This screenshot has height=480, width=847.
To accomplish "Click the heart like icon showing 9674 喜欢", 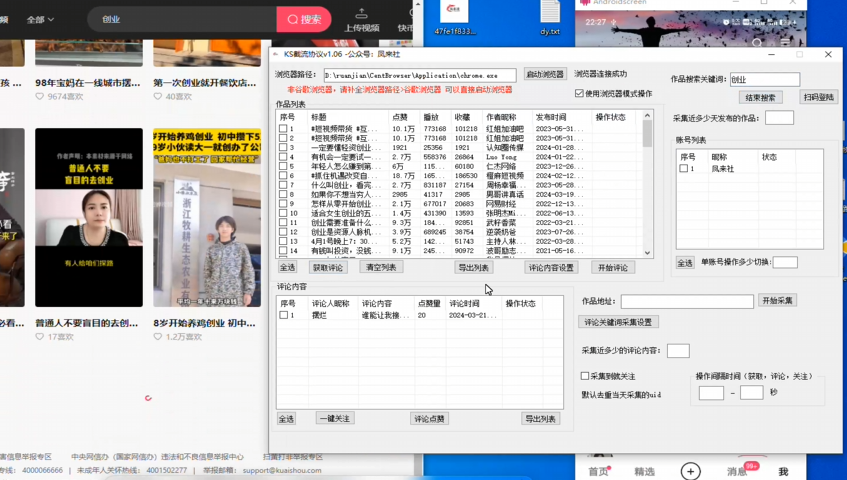I will (40, 97).
